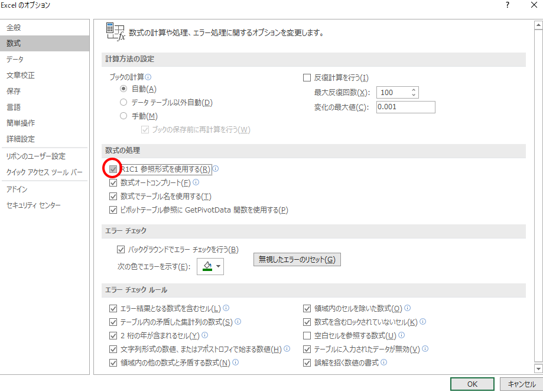Screen dimensions: 543x392
Task: Click info icon beside 領域内のセルを除いた数式
Action: (408, 308)
